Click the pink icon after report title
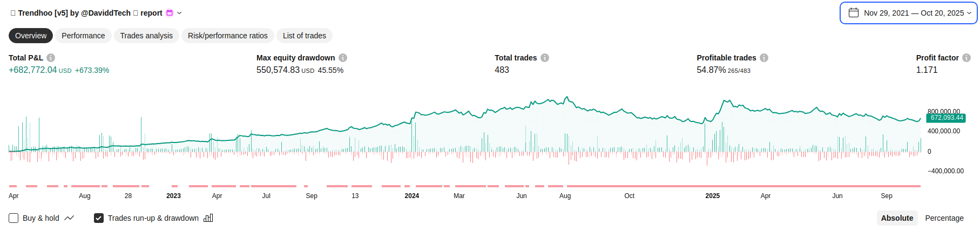This screenshot has width=980, height=231. (x=170, y=13)
